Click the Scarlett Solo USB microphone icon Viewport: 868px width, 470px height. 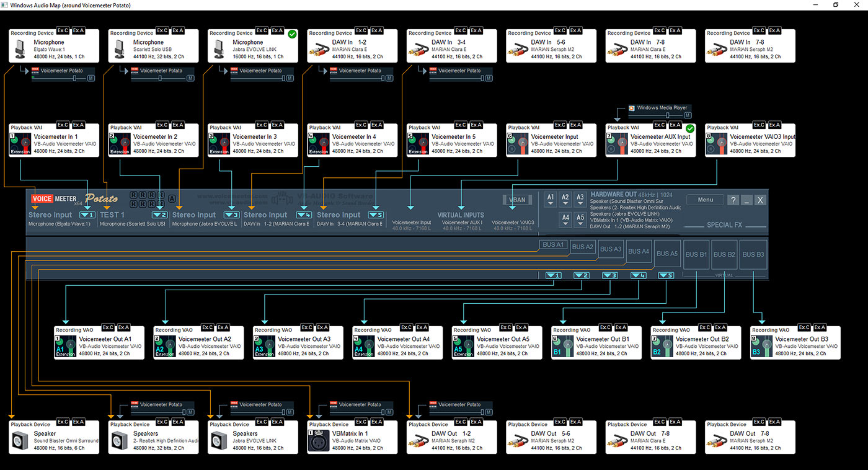pyautogui.click(x=120, y=49)
